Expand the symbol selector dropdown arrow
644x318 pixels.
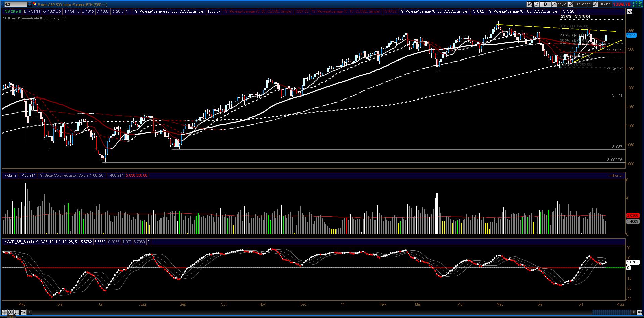pos(30,4)
